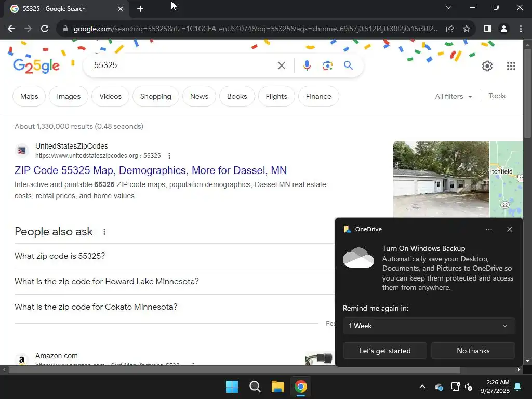
Task: Click Let's get started in OneDrive
Action: (385, 351)
